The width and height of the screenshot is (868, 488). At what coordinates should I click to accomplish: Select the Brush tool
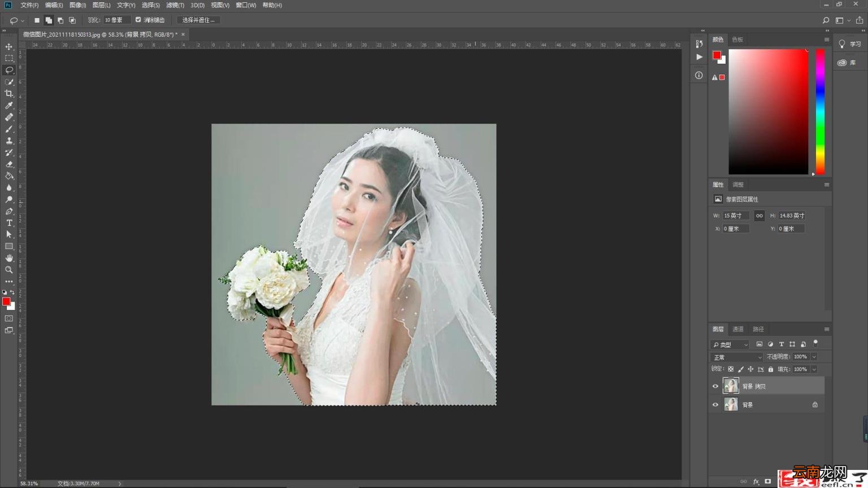pos(8,129)
